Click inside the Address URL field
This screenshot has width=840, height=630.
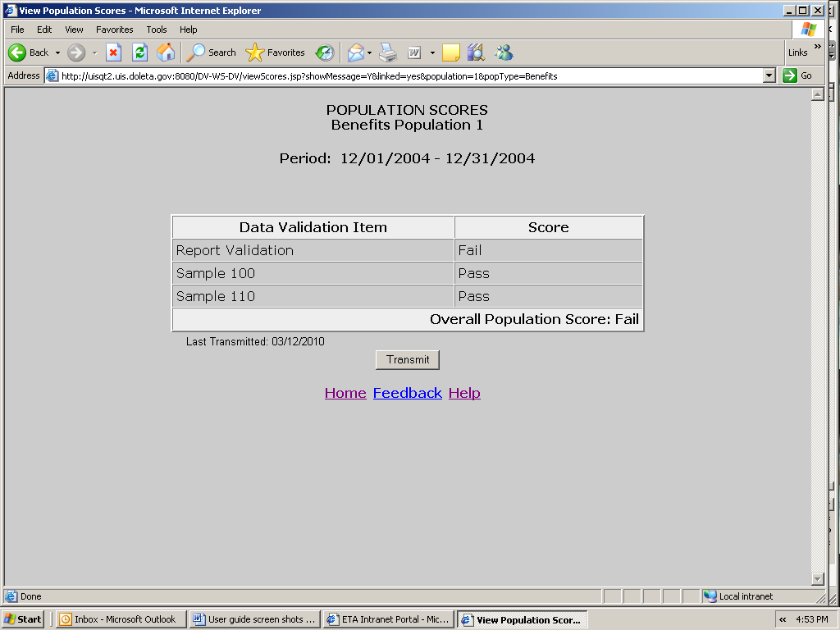pos(410,75)
